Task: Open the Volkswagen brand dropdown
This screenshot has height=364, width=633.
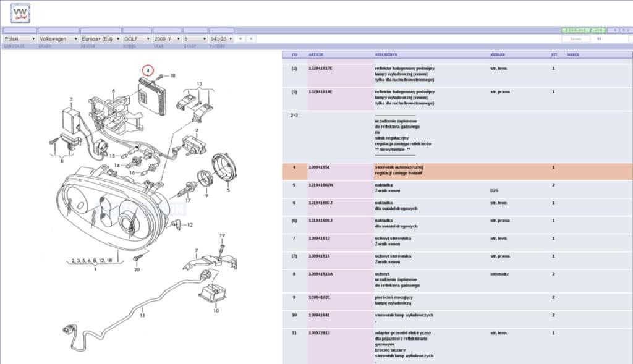Action: coord(58,39)
